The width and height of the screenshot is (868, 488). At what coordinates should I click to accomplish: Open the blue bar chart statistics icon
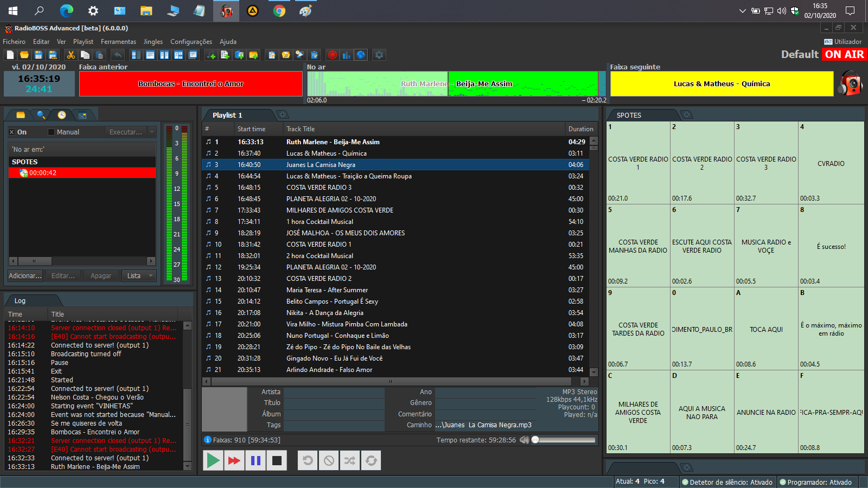click(347, 55)
